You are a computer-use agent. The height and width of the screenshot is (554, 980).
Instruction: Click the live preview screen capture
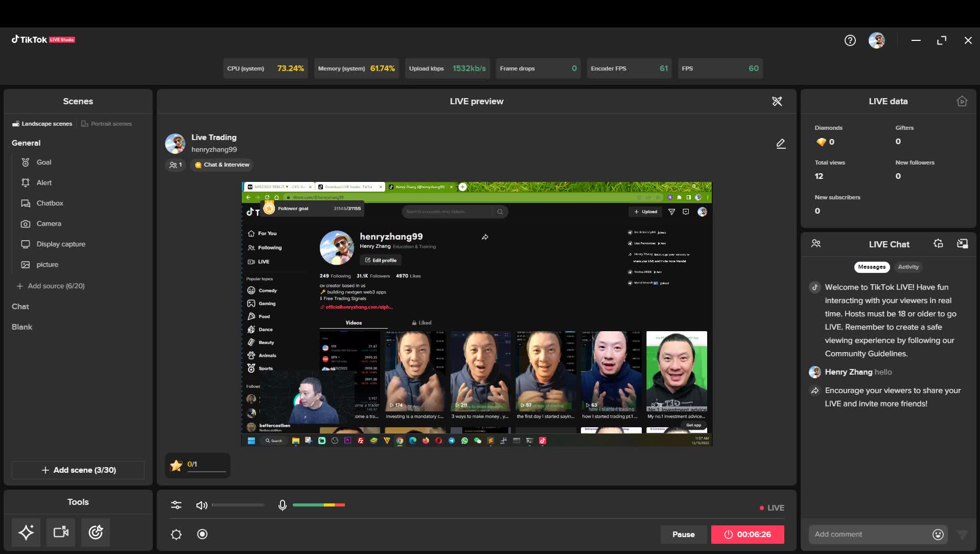click(476, 314)
